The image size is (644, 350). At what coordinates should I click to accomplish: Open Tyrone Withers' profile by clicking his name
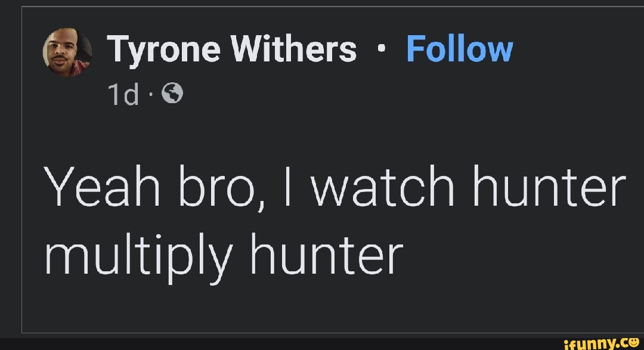click(231, 49)
